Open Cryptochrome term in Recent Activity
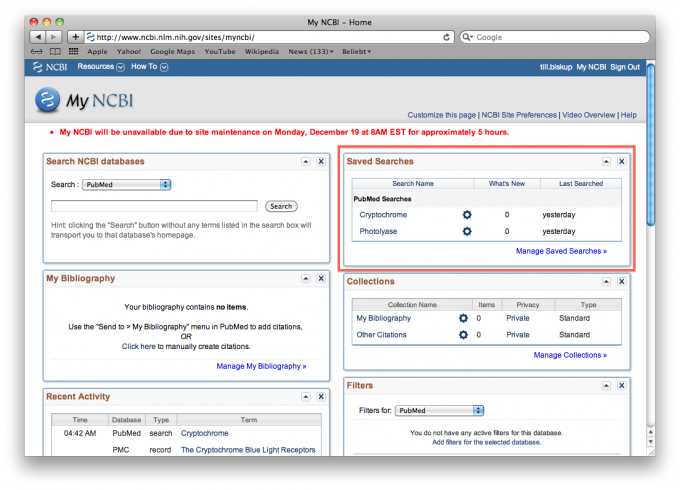 pyautogui.click(x=204, y=433)
